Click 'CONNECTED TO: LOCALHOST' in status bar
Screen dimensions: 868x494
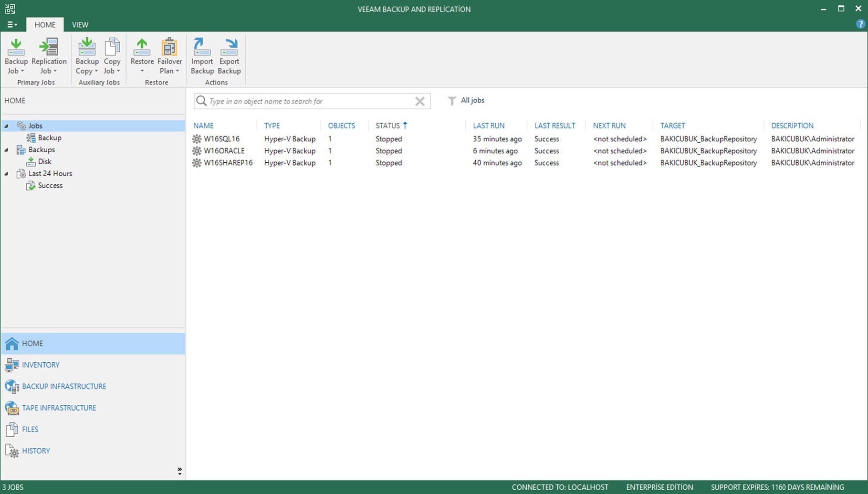coord(560,487)
